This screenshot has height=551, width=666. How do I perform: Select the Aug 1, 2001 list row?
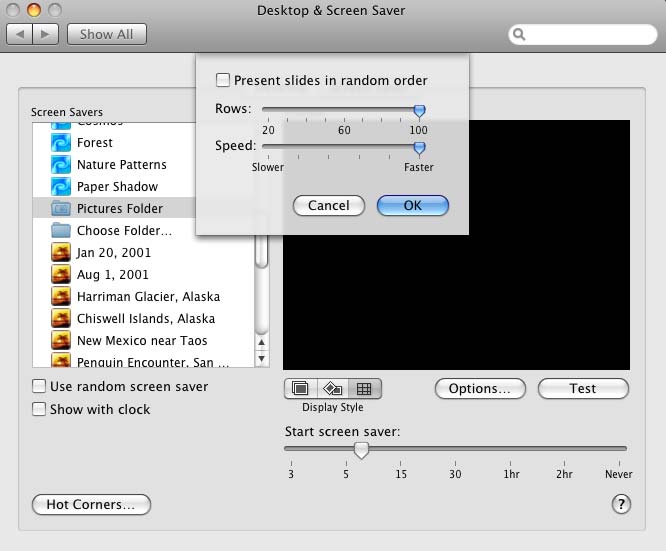143,274
